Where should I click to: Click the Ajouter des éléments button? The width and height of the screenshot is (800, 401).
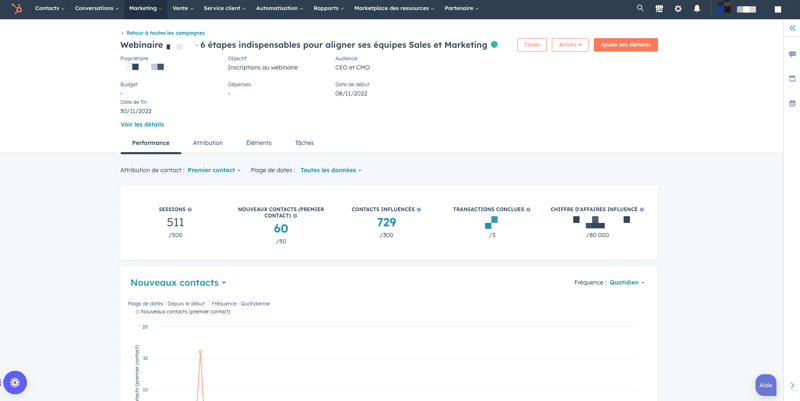click(x=626, y=45)
